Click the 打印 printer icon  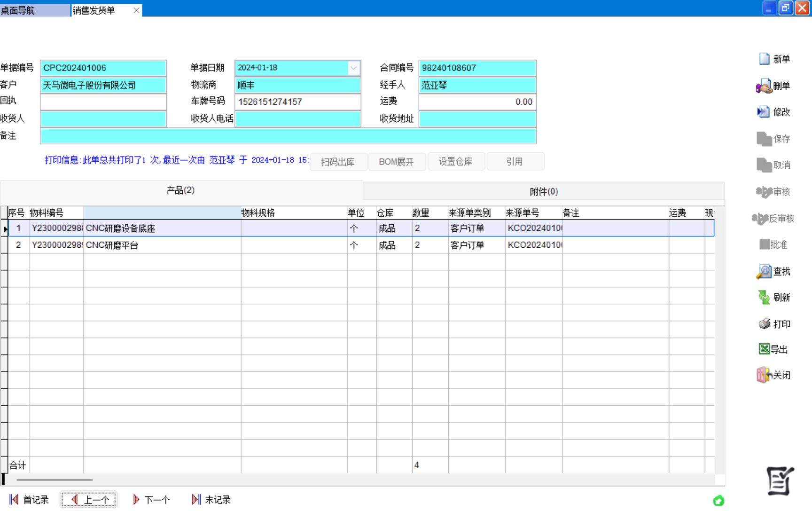click(x=765, y=324)
